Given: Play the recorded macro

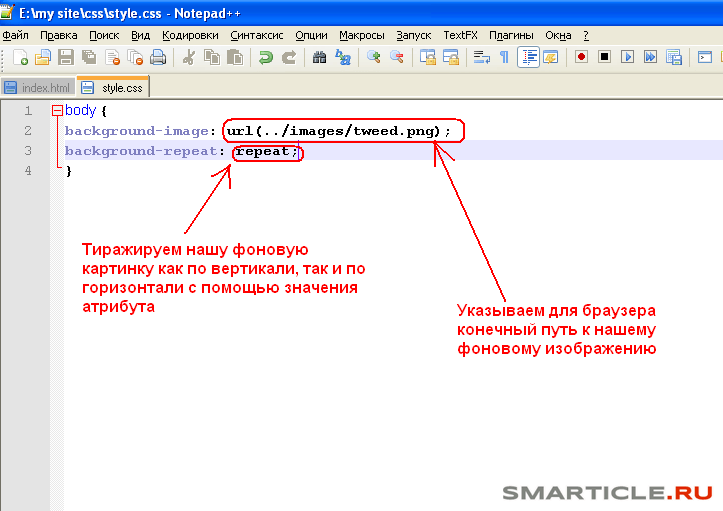Looking at the screenshot, I should pyautogui.click(x=628, y=57).
